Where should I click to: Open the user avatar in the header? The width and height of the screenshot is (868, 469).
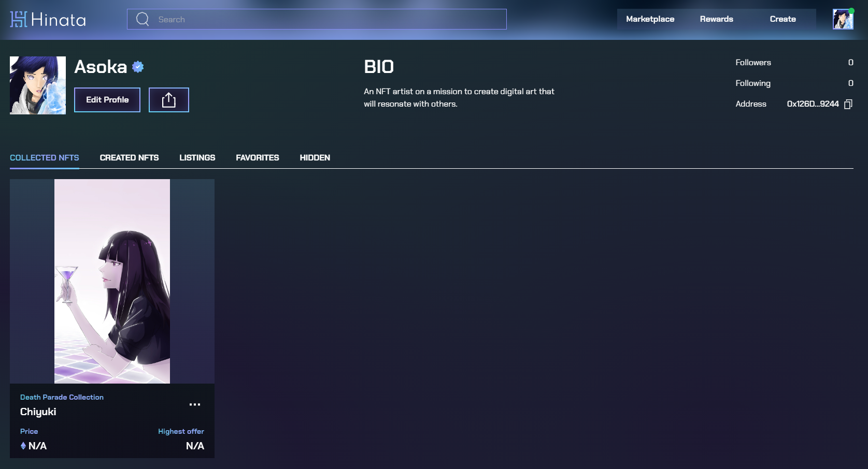843,19
